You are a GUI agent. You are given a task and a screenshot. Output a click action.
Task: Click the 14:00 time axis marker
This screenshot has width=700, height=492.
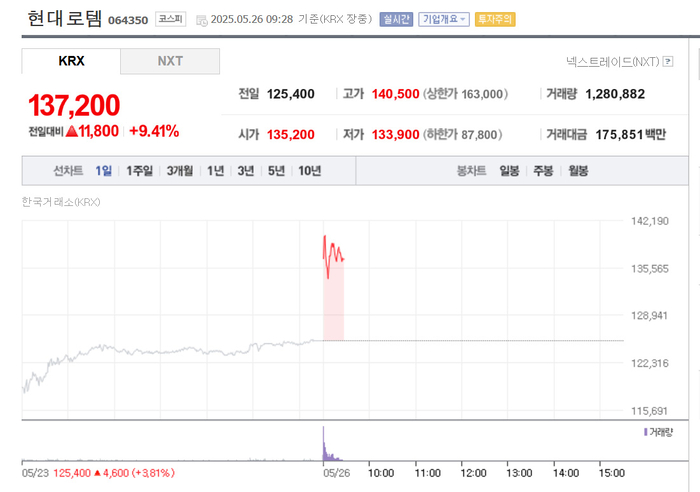[566, 473]
